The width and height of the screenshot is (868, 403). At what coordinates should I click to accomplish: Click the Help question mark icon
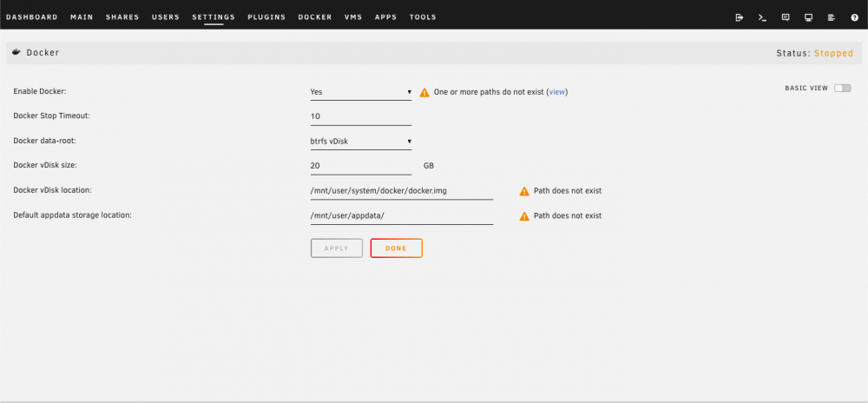pyautogui.click(x=854, y=17)
